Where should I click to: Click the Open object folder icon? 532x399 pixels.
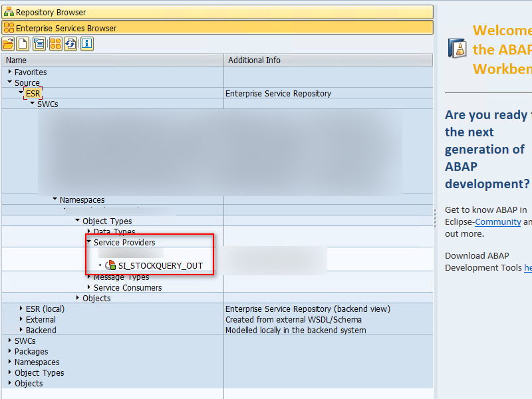tap(9, 43)
